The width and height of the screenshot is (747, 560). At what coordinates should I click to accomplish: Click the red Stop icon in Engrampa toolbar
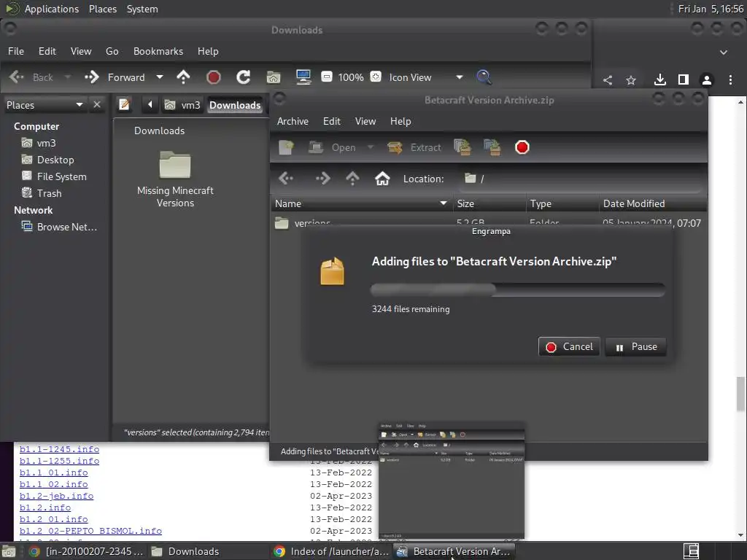522,147
